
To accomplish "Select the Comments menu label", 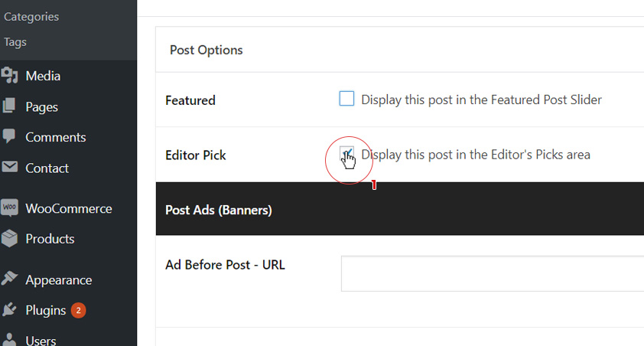I will 55,137.
